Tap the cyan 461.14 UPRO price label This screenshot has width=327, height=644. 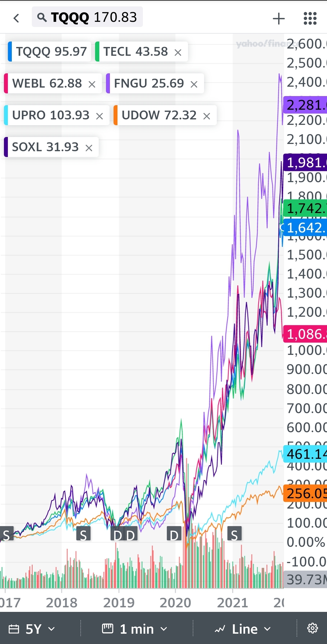coord(305,454)
